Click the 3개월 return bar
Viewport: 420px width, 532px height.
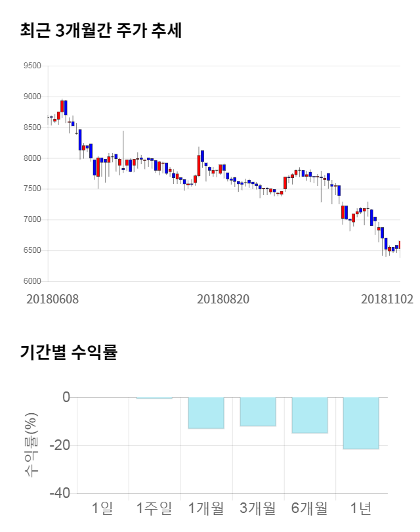click(258, 412)
